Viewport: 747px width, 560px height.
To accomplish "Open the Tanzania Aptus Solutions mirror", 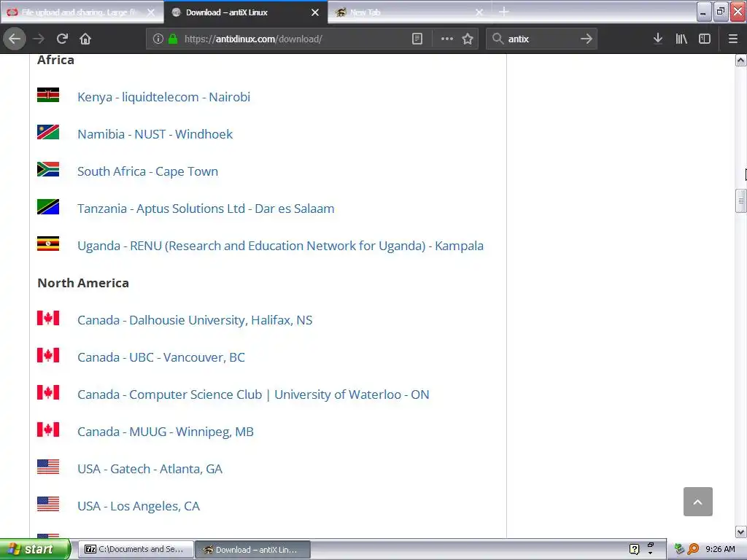I will (x=206, y=209).
